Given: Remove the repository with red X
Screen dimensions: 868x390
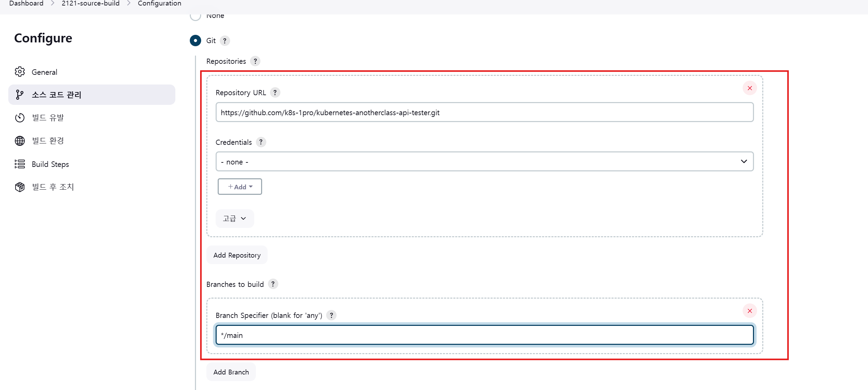Looking at the screenshot, I should click(x=750, y=88).
